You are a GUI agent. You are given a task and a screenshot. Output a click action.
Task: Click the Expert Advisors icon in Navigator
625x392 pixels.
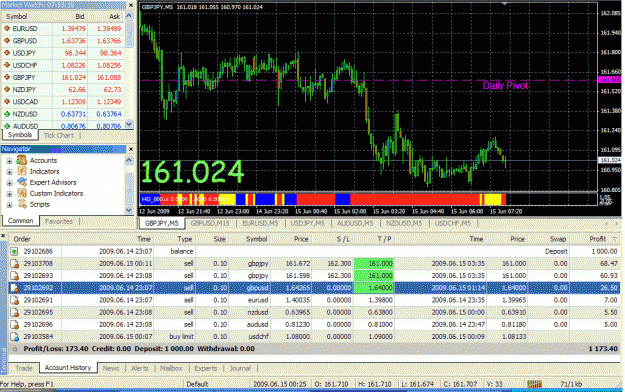coord(22,182)
